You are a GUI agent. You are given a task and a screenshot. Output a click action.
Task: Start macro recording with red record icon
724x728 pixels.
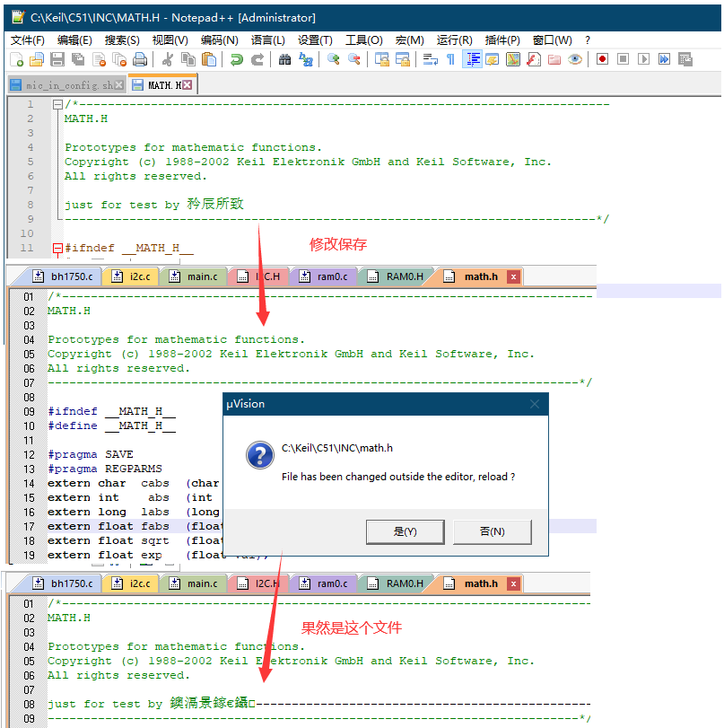(602, 59)
